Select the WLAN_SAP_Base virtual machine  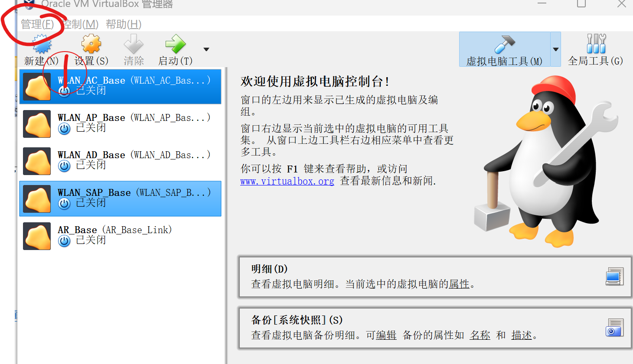121,198
